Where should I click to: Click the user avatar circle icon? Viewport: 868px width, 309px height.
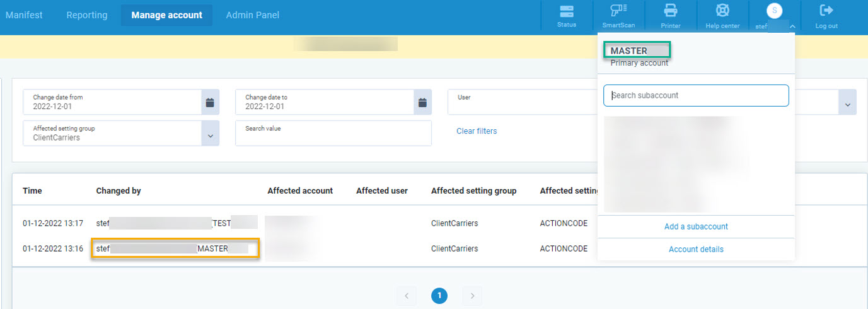tap(774, 11)
